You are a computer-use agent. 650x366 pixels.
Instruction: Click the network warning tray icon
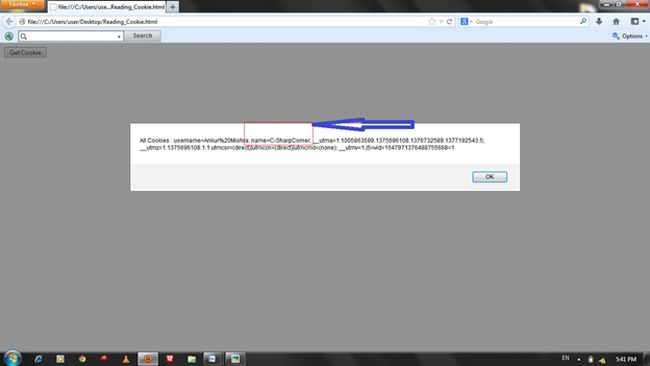click(602, 360)
